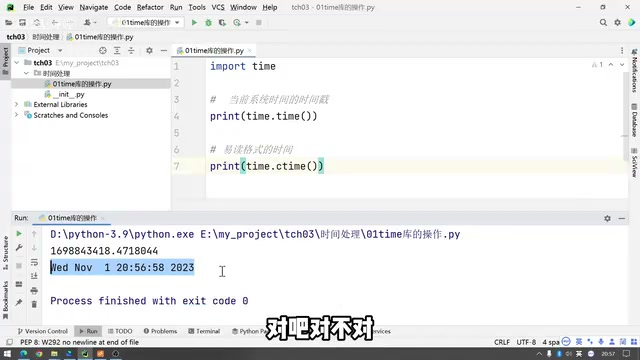640x360 pixels.
Task: Expand Scratches and Consoles node
Action: click(17, 115)
